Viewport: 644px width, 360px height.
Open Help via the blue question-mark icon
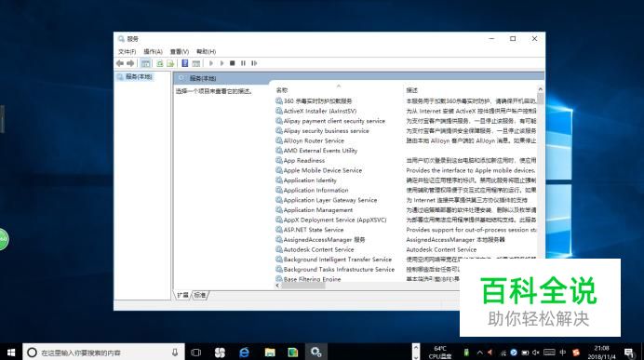pyautogui.click(x=185, y=63)
